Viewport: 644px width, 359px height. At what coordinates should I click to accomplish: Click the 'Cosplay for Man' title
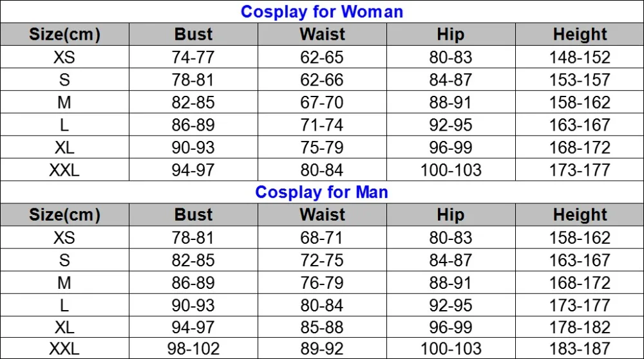(x=321, y=192)
